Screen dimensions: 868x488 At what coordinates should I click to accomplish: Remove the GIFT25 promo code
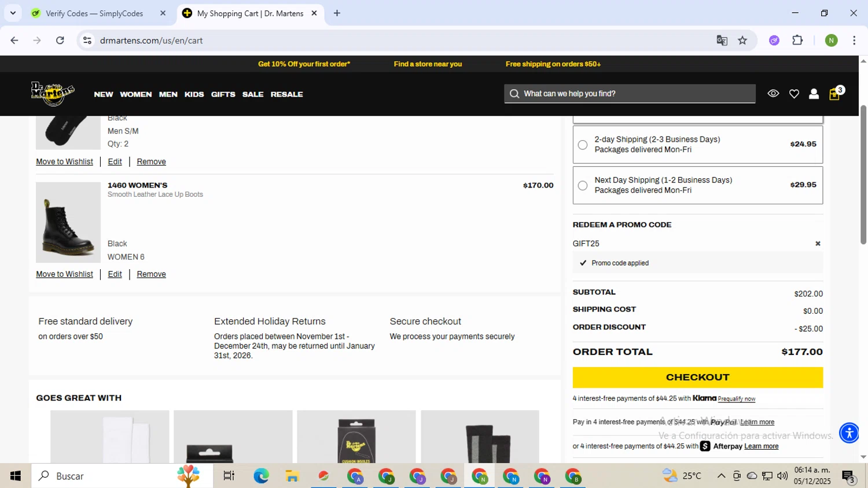tap(818, 244)
